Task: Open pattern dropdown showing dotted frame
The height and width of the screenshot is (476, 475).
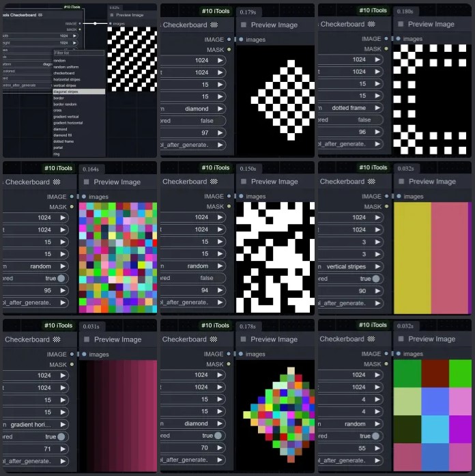Action: pyautogui.click(x=350, y=108)
